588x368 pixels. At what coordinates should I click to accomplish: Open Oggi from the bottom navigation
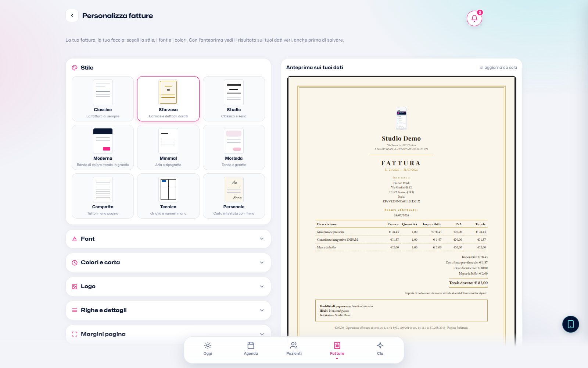point(208,348)
